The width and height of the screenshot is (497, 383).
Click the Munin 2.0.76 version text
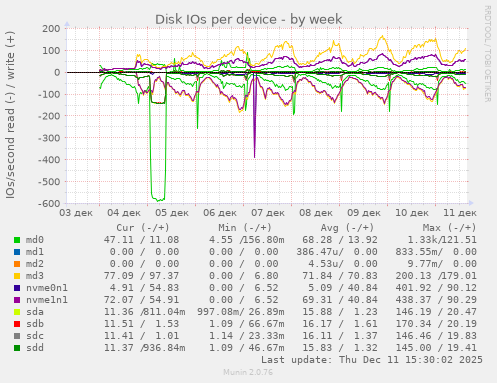tap(248, 372)
